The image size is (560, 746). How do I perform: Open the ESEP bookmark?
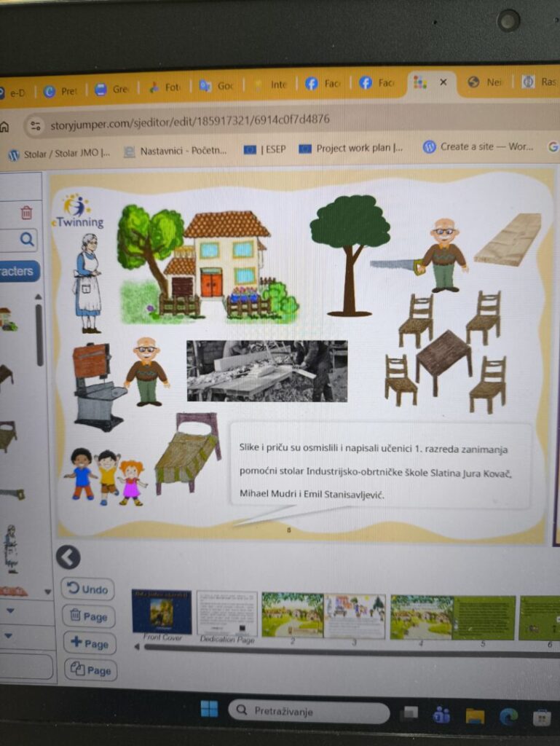point(265,149)
